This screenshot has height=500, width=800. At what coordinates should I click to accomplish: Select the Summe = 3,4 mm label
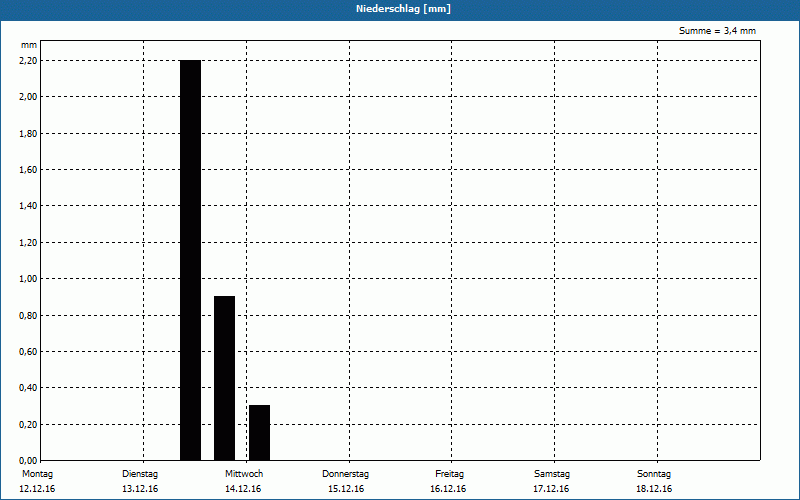[717, 31]
